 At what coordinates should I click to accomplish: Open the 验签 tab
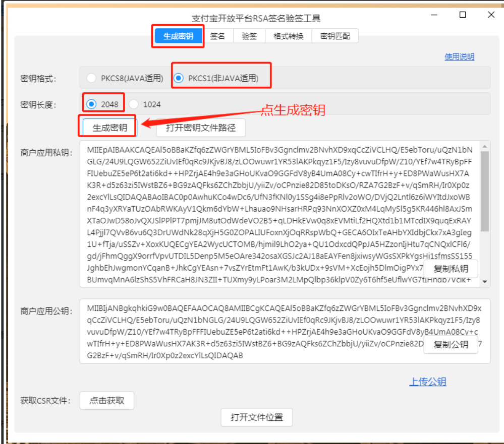coord(249,36)
